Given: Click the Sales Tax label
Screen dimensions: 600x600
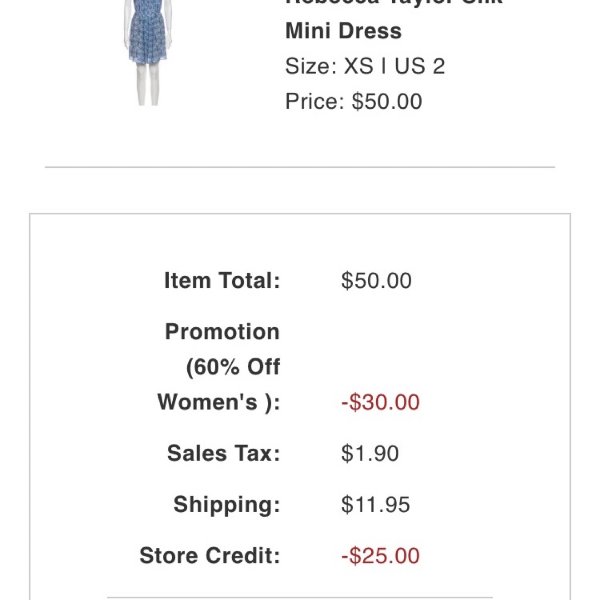Looking at the screenshot, I should coord(224,453).
